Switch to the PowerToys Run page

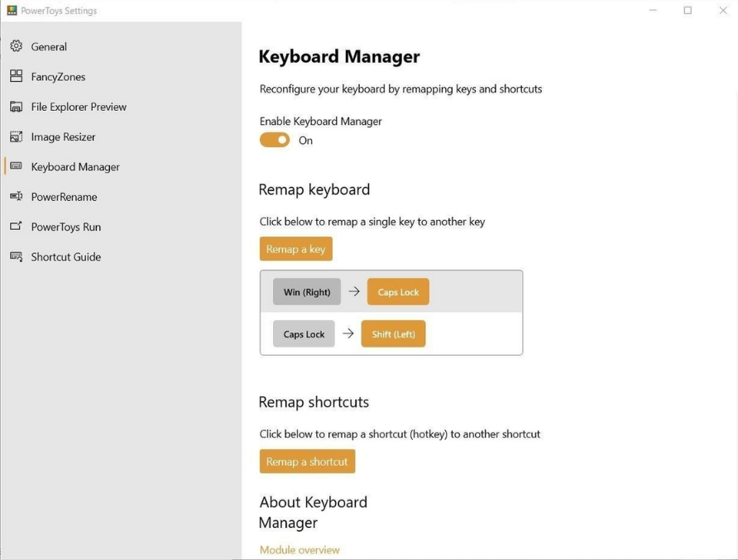(x=65, y=227)
